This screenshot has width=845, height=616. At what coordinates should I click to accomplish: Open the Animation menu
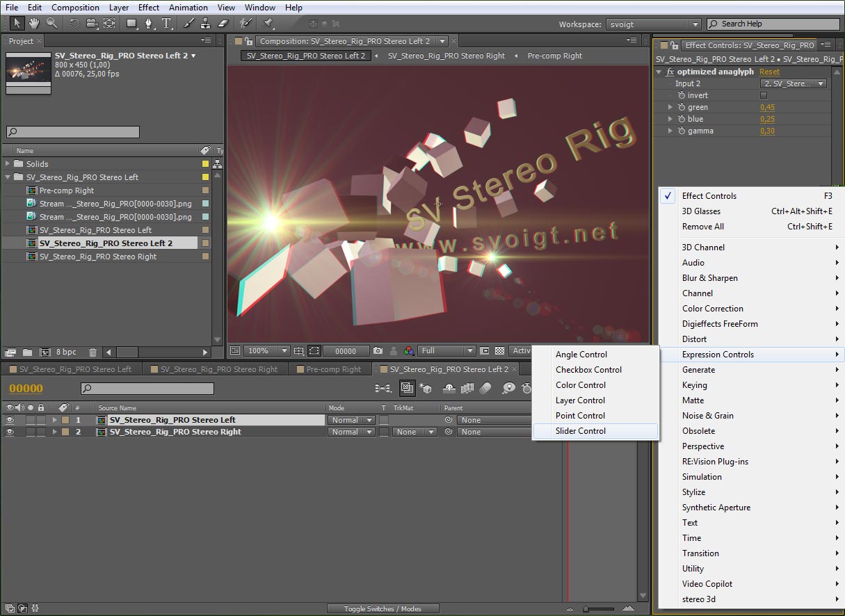point(188,8)
